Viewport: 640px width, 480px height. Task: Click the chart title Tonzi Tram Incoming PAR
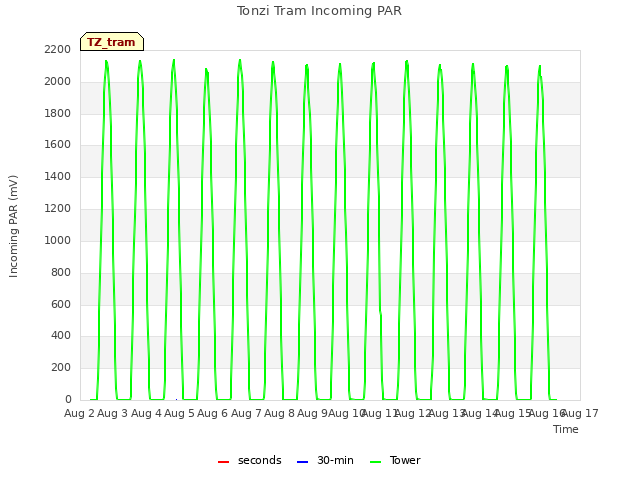(x=319, y=11)
